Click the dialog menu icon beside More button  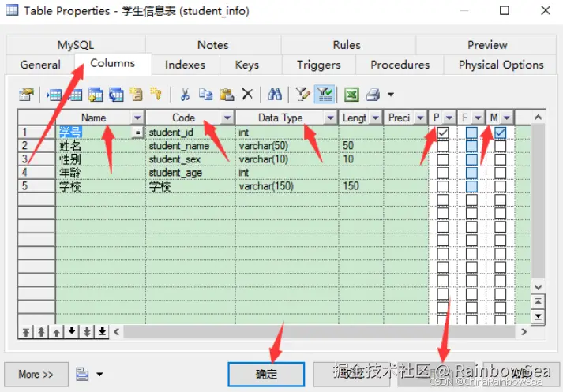(x=82, y=374)
